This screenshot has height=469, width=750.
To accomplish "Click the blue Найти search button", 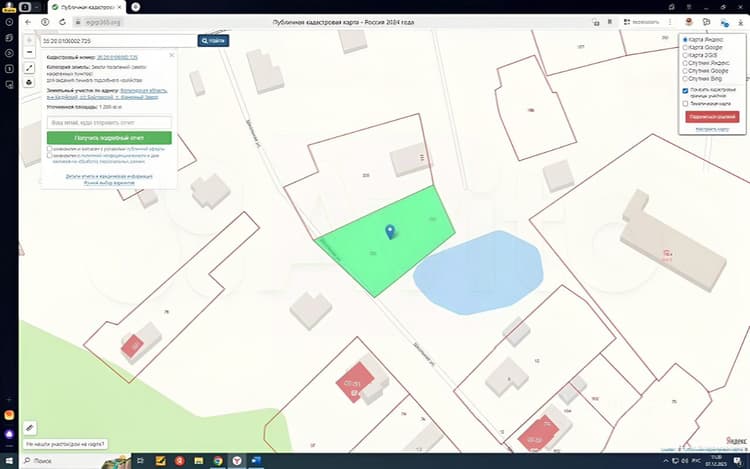I will point(213,41).
